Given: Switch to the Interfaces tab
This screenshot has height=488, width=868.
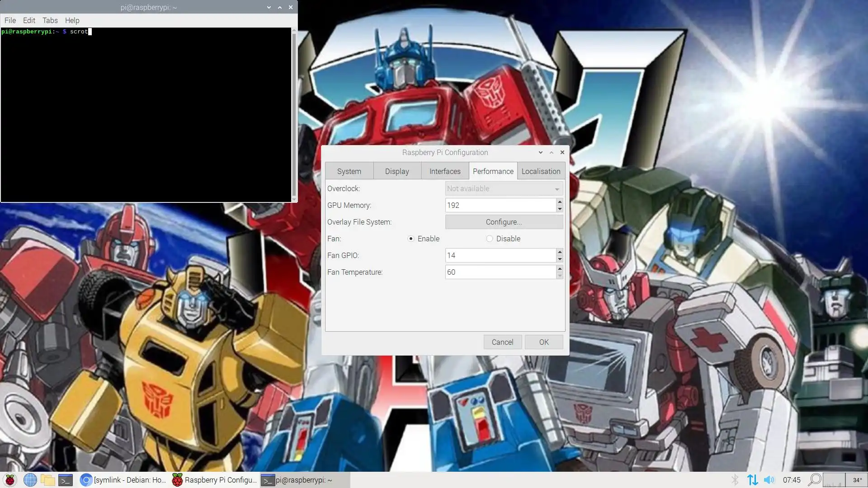Looking at the screenshot, I should pyautogui.click(x=445, y=171).
